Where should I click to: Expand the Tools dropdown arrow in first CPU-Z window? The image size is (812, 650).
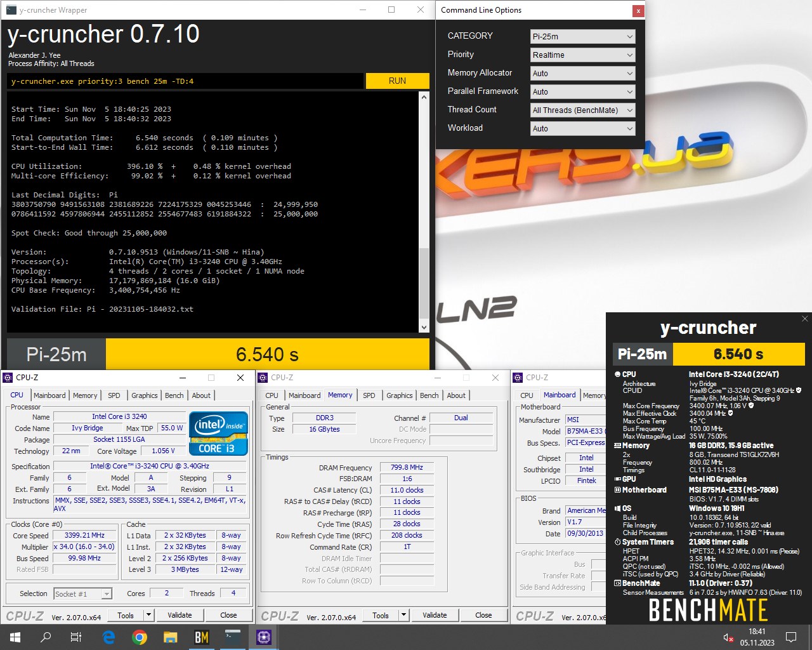(148, 615)
